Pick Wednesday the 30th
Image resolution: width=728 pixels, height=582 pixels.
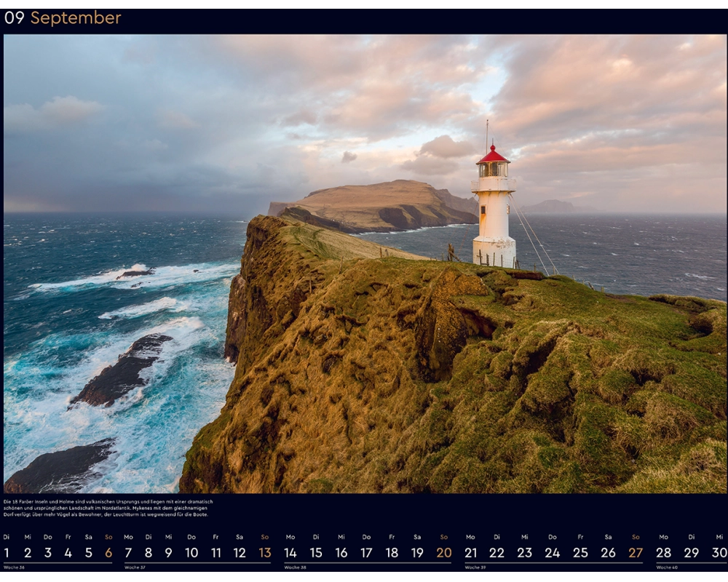[719, 552]
